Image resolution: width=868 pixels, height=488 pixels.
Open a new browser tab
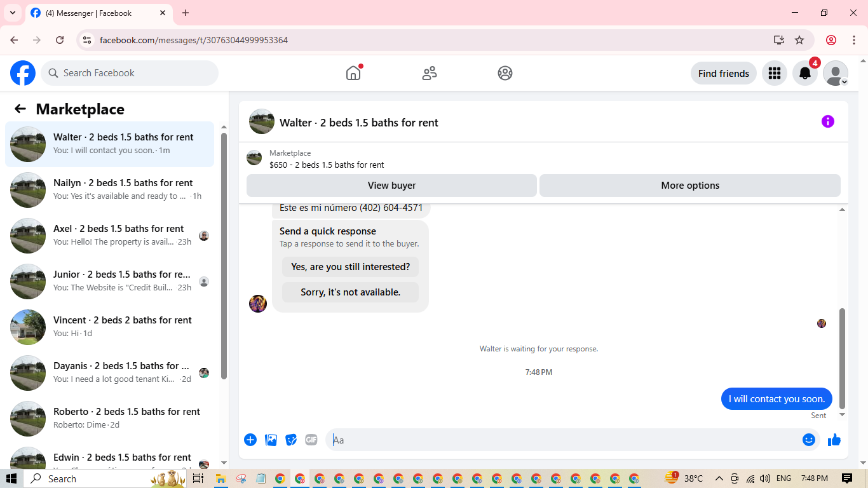tap(186, 13)
